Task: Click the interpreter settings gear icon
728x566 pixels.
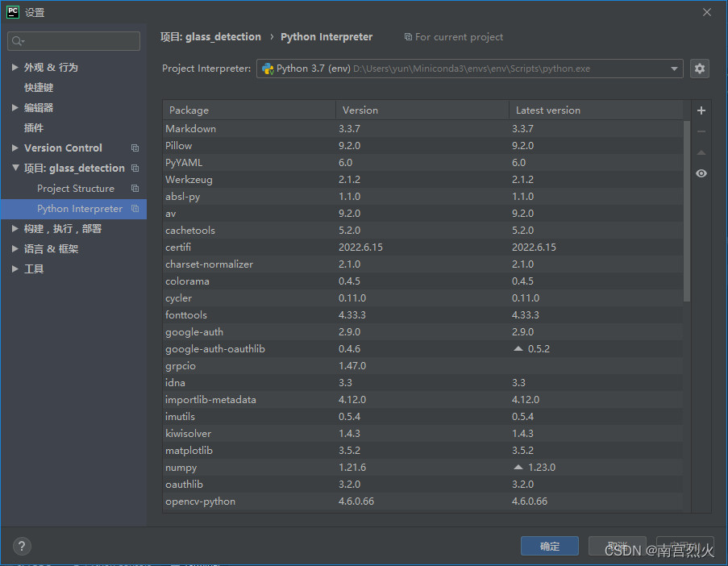Action: [x=699, y=69]
